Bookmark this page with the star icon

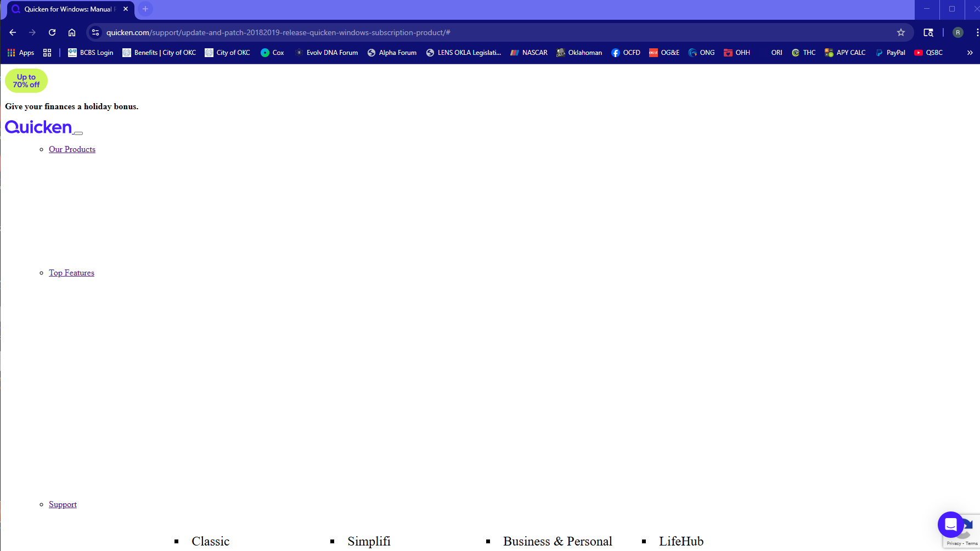tap(901, 32)
